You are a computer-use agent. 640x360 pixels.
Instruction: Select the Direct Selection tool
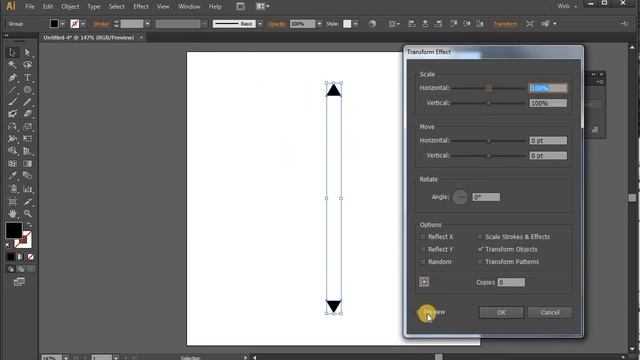coord(27,52)
